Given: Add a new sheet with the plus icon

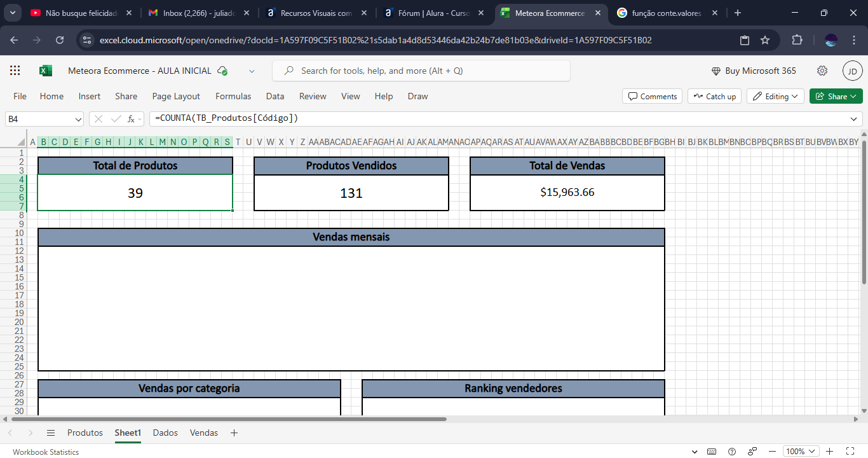Looking at the screenshot, I should (x=234, y=433).
